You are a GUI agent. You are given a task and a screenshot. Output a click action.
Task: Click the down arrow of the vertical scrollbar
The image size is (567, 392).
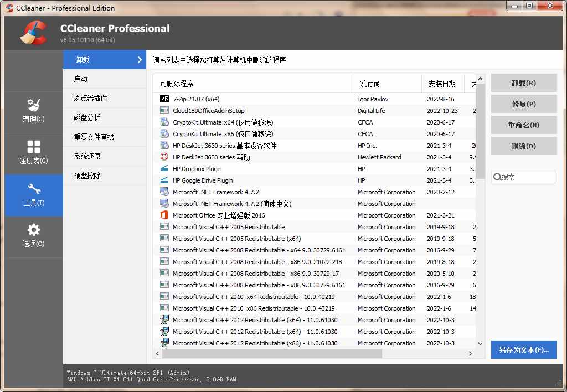[x=480, y=343]
